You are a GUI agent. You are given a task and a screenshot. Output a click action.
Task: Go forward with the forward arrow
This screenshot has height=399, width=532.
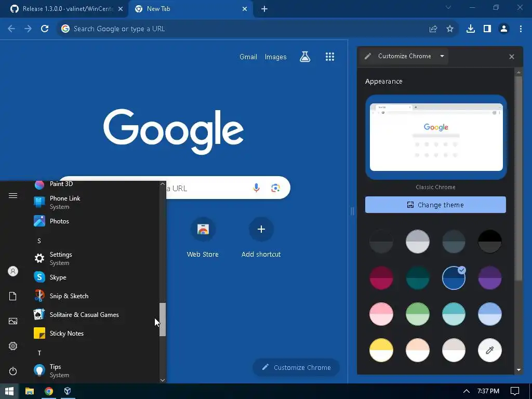pyautogui.click(x=28, y=29)
